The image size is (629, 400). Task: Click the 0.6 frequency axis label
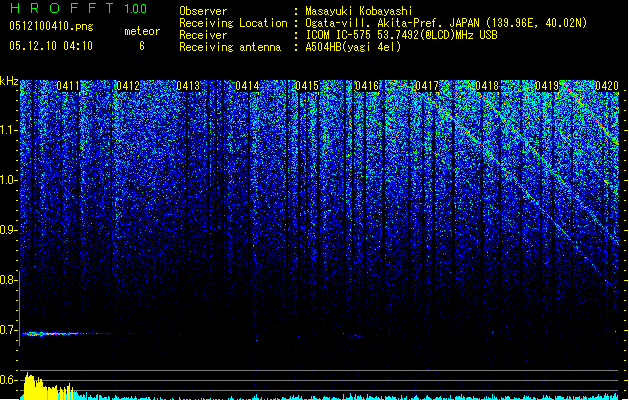[9, 380]
